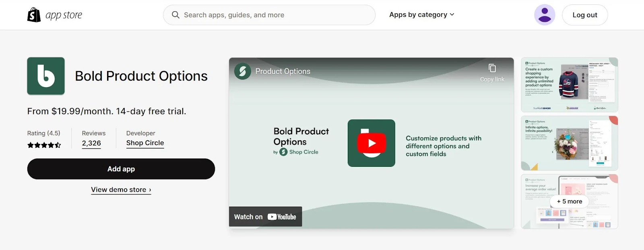Open the user profile avatar

tap(545, 15)
